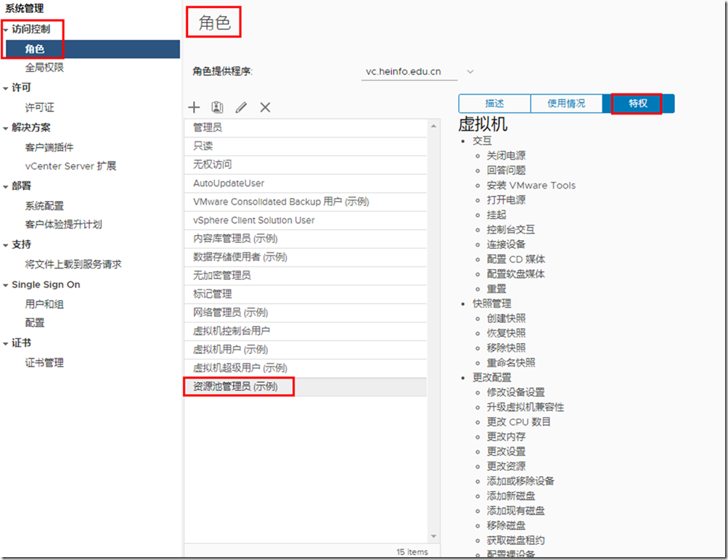
Task: Select the 无权访问 role
Action: (x=306, y=165)
